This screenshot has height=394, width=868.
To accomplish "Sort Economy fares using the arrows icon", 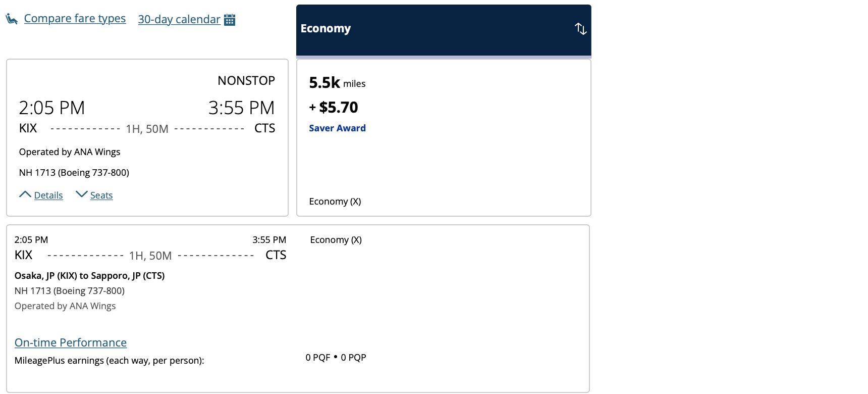I will tap(581, 29).
